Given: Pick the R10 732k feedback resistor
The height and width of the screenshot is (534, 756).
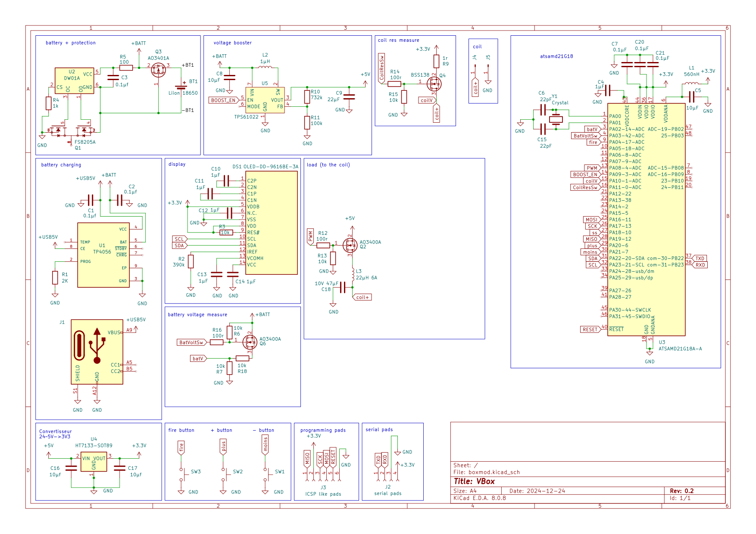Looking at the screenshot, I should pos(307,96).
